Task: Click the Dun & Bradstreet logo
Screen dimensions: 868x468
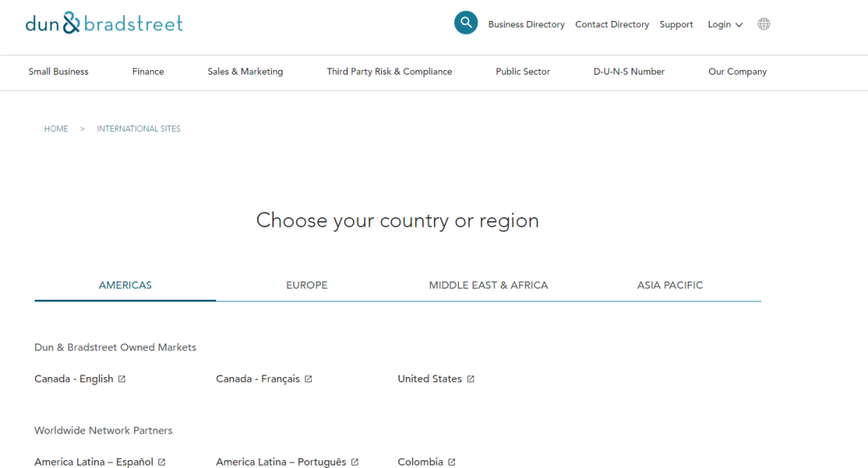Action: pyautogui.click(x=104, y=23)
